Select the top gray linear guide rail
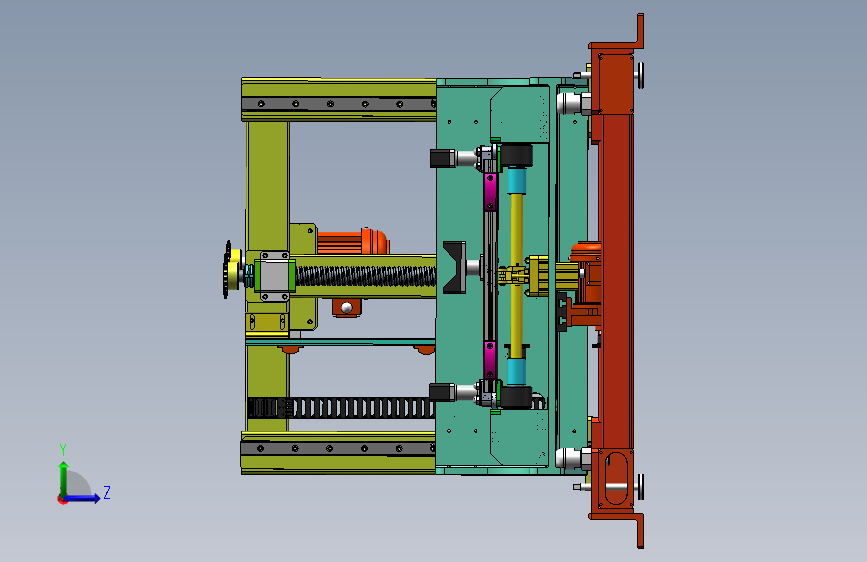Viewport: 867px width, 562px height. [338, 103]
